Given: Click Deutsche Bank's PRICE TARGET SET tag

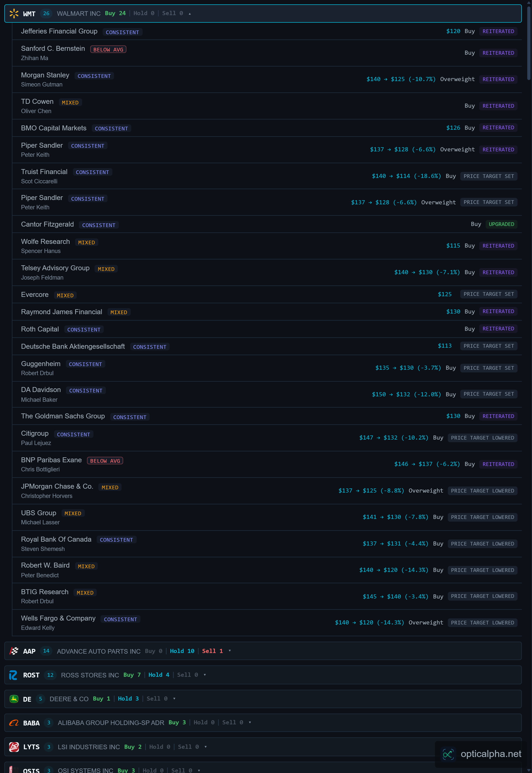Looking at the screenshot, I should [x=488, y=346].
